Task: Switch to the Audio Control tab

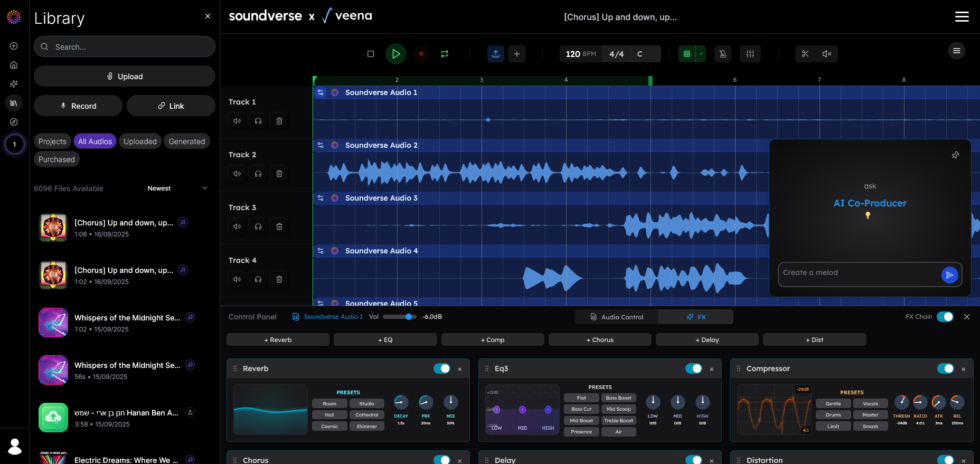Action: (617, 317)
